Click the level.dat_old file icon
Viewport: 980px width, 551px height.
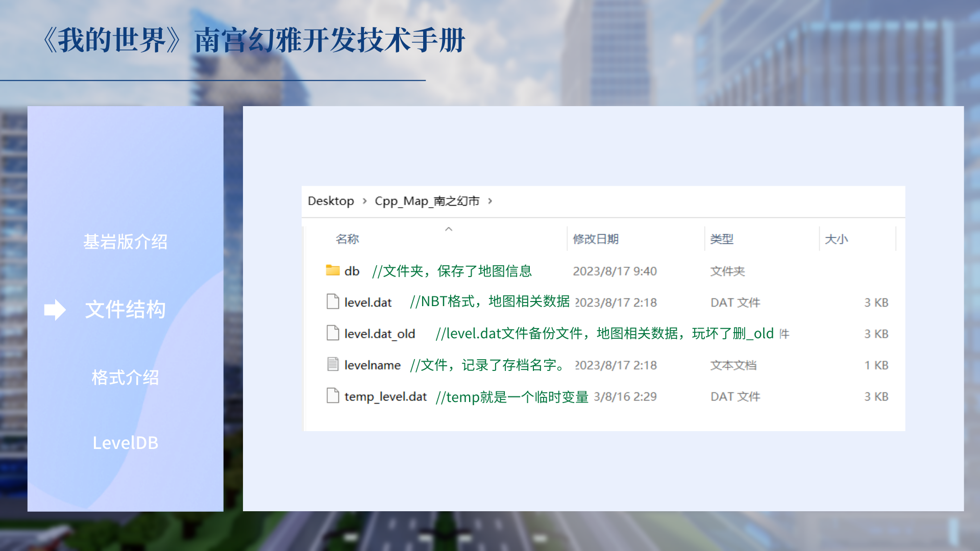pos(333,333)
